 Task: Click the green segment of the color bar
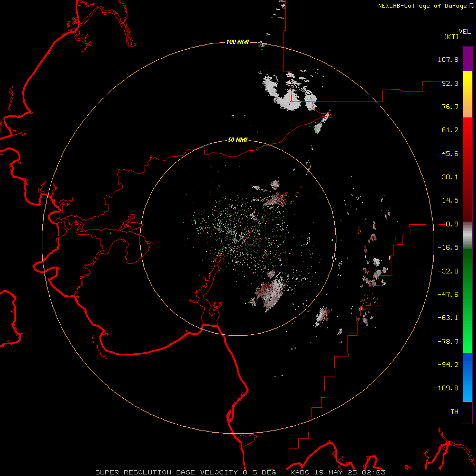467,300
